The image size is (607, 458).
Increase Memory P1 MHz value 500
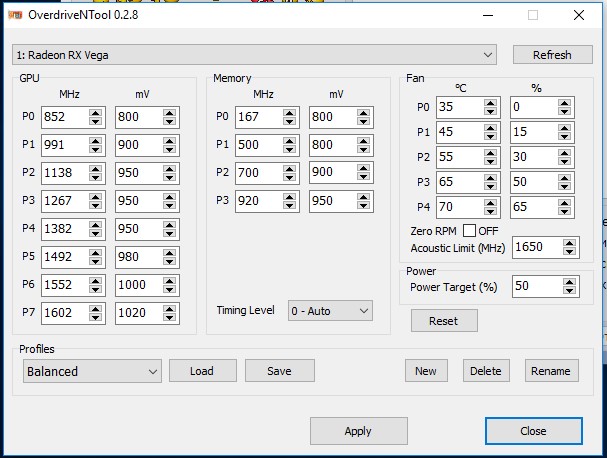[289, 141]
